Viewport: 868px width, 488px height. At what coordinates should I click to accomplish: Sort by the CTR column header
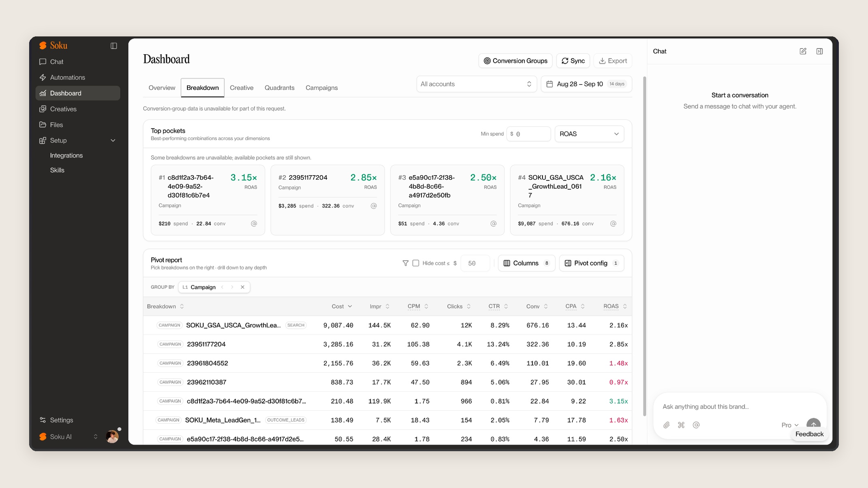(x=498, y=306)
